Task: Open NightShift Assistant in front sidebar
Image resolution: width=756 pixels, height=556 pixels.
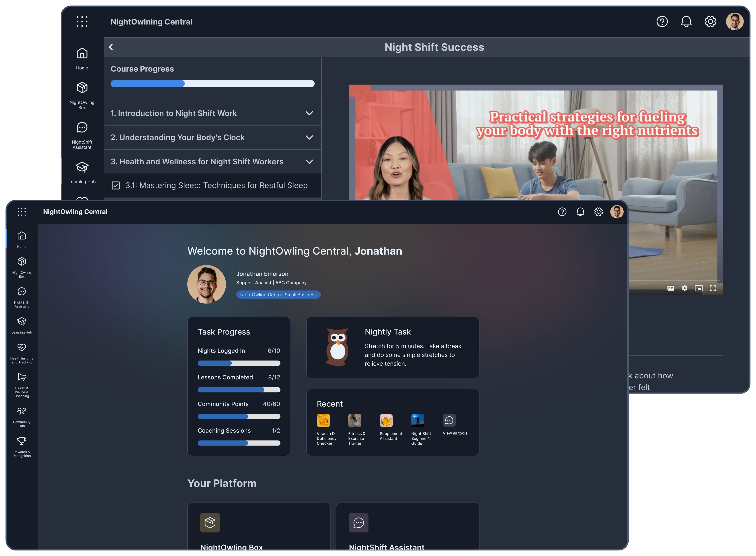Action: point(22,297)
